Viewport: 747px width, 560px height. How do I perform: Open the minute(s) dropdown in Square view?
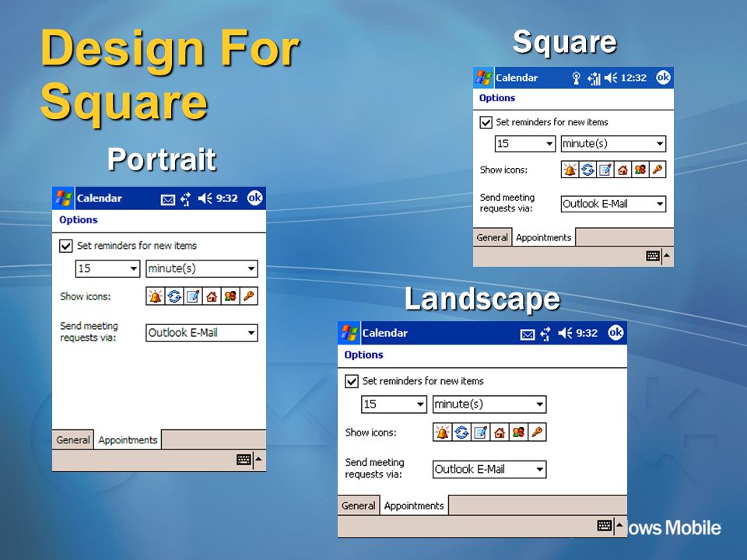pyautogui.click(x=613, y=143)
